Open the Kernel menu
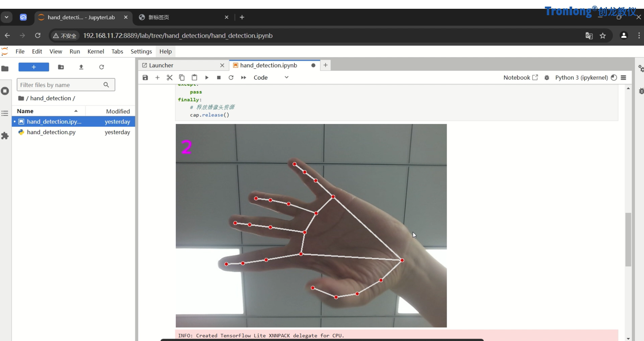This screenshot has height=341, width=644. point(95,51)
